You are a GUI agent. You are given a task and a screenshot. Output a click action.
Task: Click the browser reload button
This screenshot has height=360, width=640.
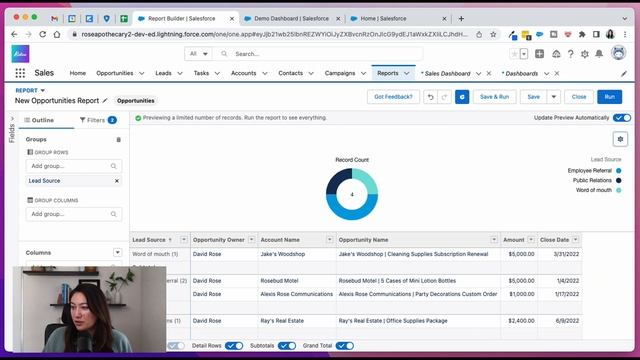click(x=42, y=34)
